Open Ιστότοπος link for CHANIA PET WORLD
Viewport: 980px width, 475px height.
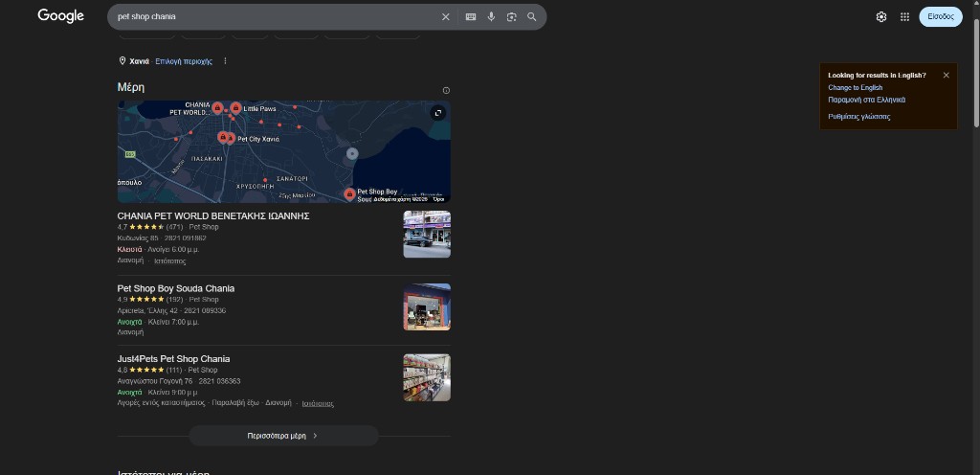[170, 260]
